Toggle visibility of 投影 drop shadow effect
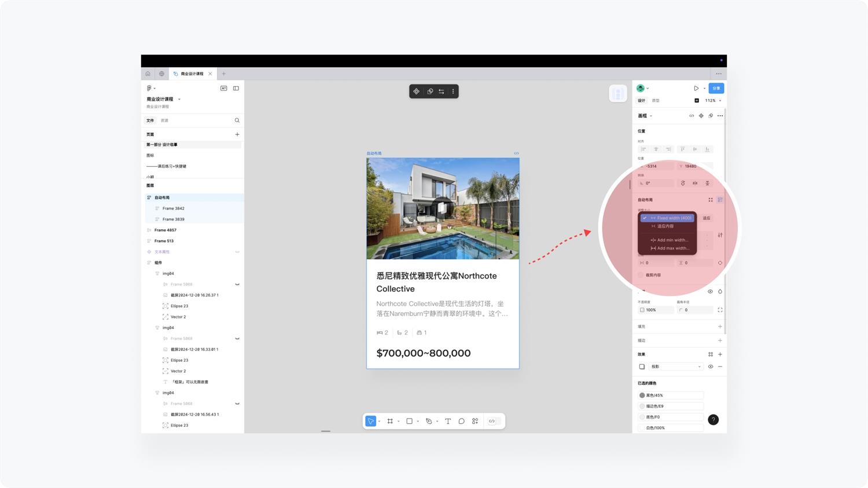The image size is (868, 488). tap(711, 366)
